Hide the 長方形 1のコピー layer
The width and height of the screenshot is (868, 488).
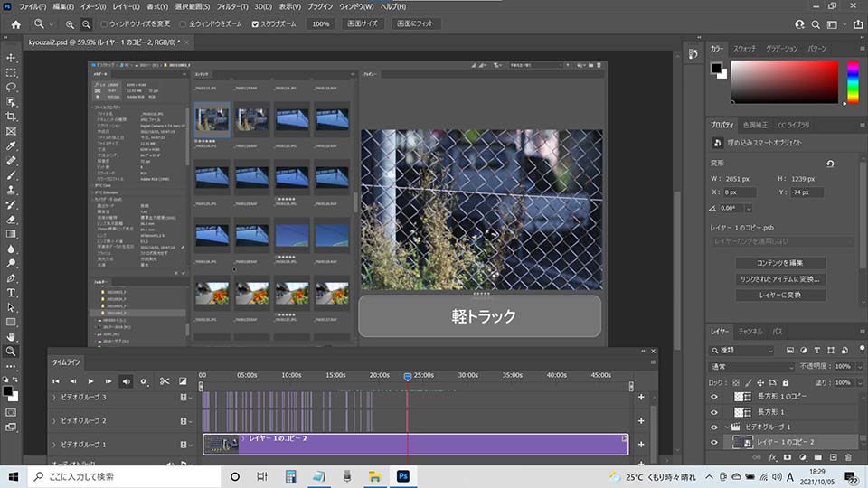pyautogui.click(x=714, y=397)
